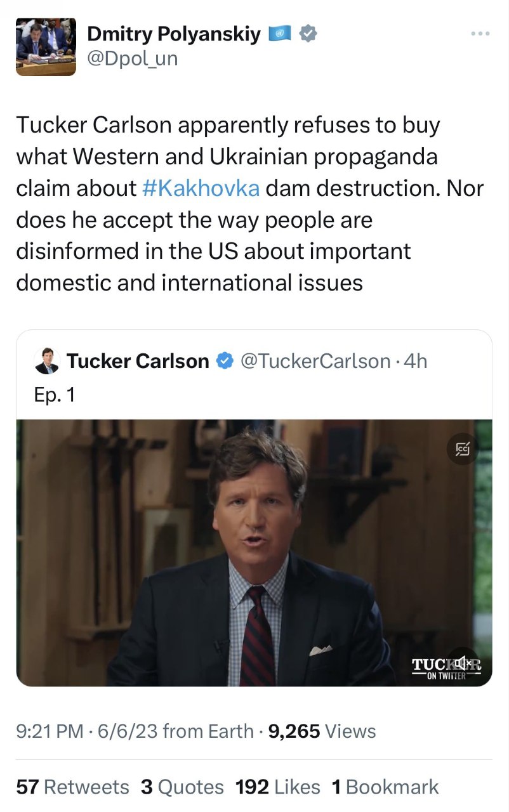Show the 192 Likes list
Image resolution: width=509 pixels, height=812 pixels.
(277, 787)
